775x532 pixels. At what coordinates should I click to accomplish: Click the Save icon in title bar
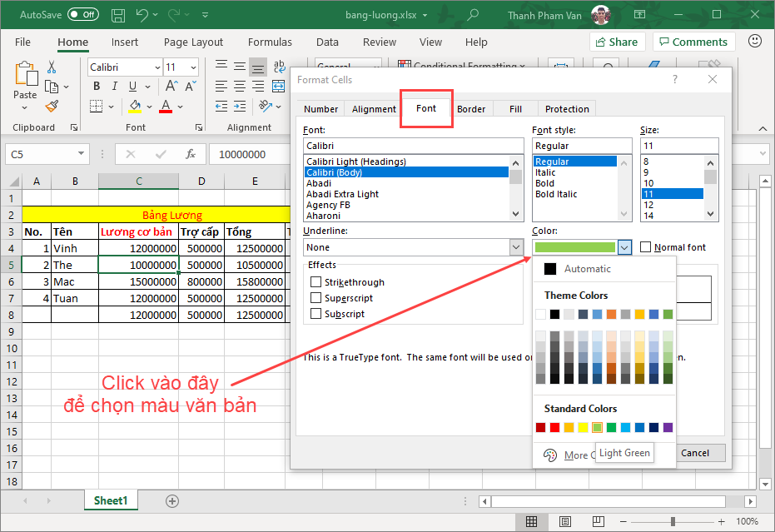click(x=117, y=15)
